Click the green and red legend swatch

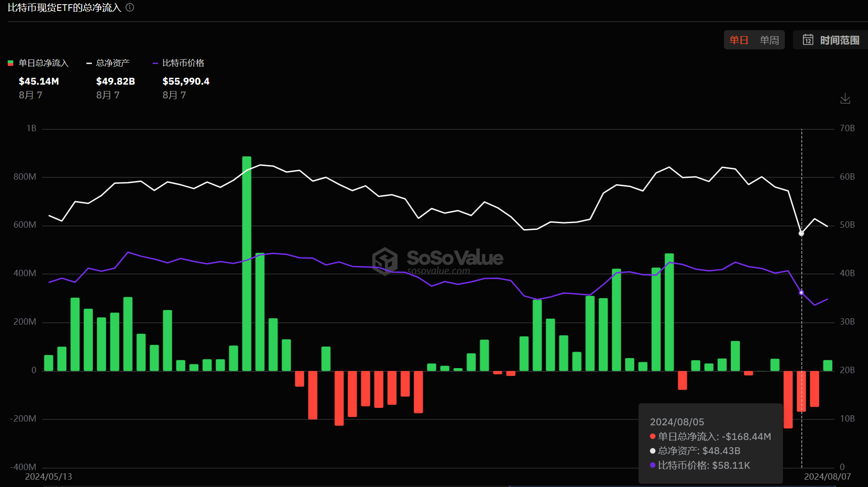click(11, 63)
